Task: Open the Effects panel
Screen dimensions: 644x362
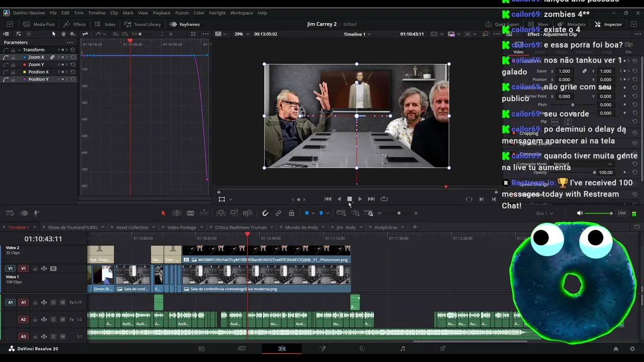Action: (x=74, y=24)
